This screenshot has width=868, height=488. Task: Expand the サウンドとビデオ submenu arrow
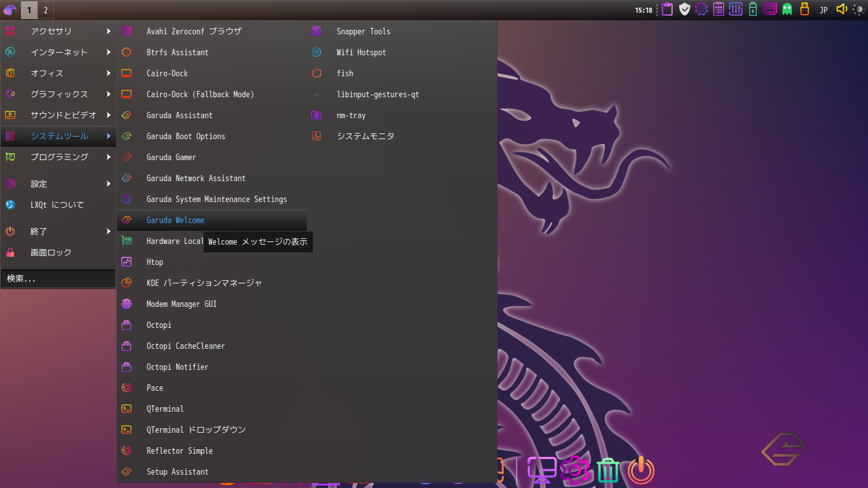pos(109,115)
